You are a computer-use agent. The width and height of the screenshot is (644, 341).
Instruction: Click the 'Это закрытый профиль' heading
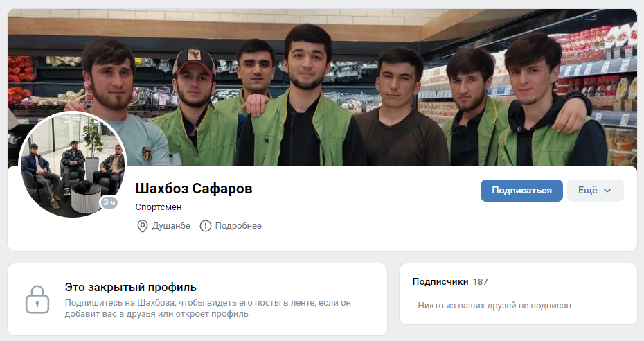pos(131,287)
